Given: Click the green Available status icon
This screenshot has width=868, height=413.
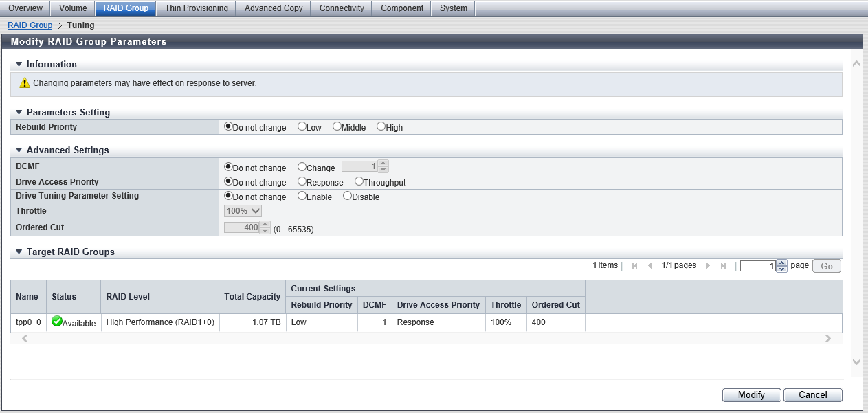Looking at the screenshot, I should pos(57,322).
